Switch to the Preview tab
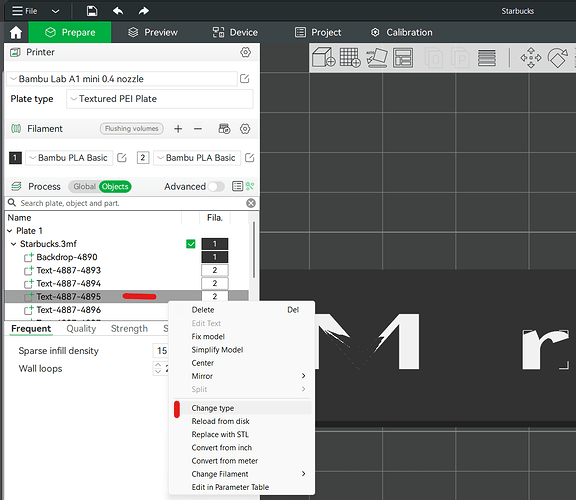This screenshot has height=500, width=576. click(x=152, y=32)
